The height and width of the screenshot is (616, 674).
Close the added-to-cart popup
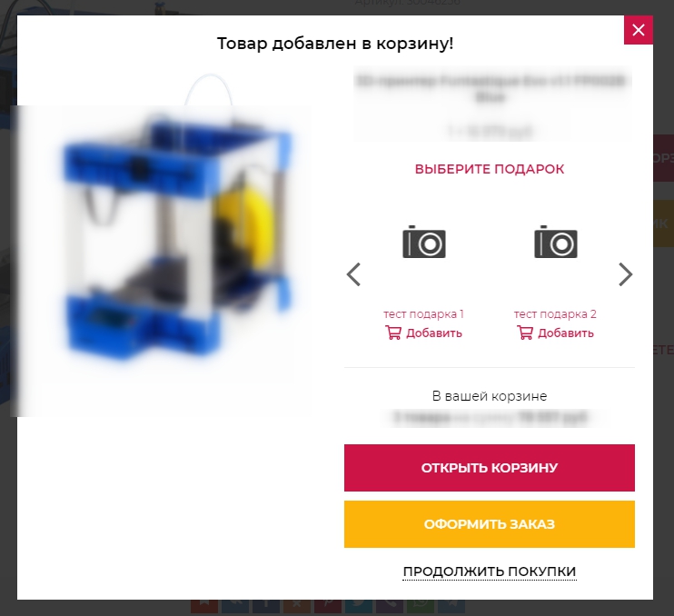pos(639,30)
